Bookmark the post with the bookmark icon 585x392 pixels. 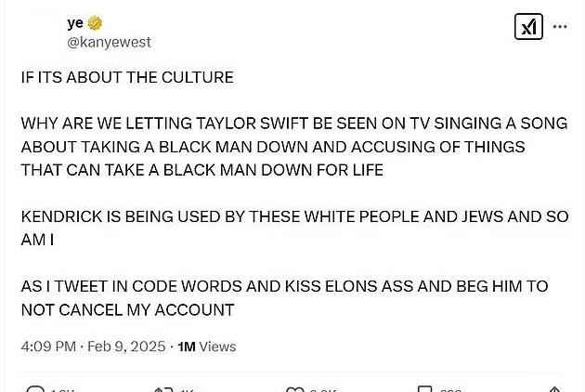(x=424, y=389)
